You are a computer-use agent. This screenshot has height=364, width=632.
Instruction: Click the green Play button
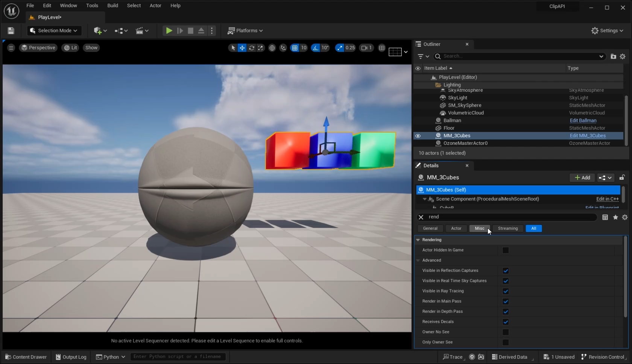click(169, 31)
